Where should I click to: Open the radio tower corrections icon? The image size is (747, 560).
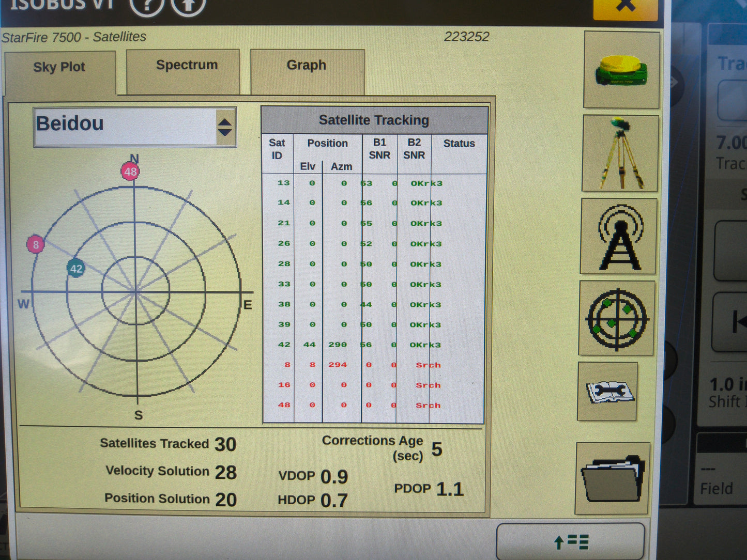coord(618,236)
